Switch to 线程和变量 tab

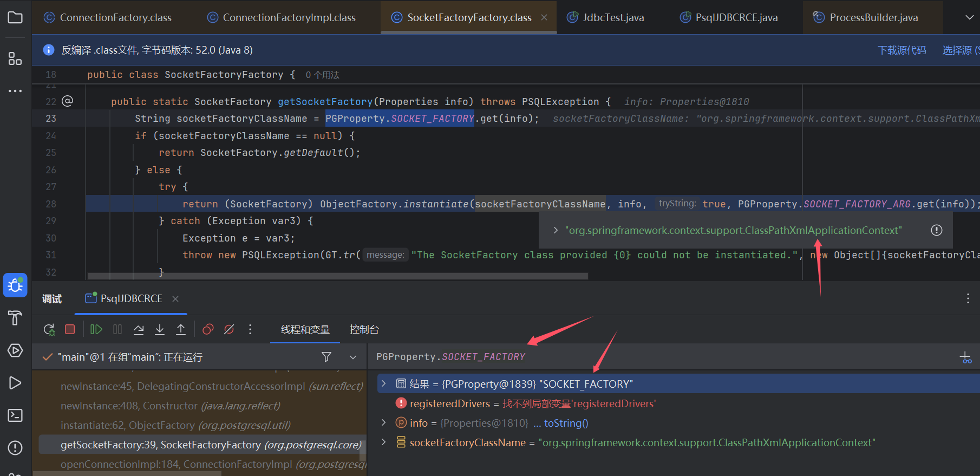305,329
